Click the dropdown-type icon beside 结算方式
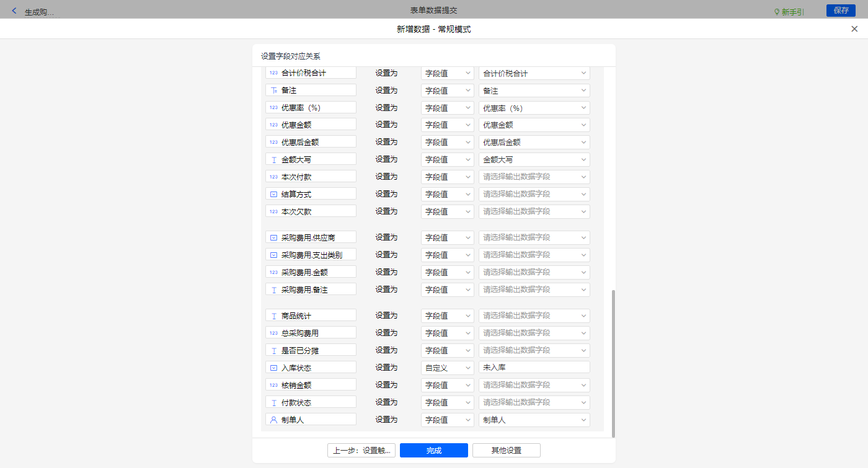The width and height of the screenshot is (868, 468). coord(273,194)
